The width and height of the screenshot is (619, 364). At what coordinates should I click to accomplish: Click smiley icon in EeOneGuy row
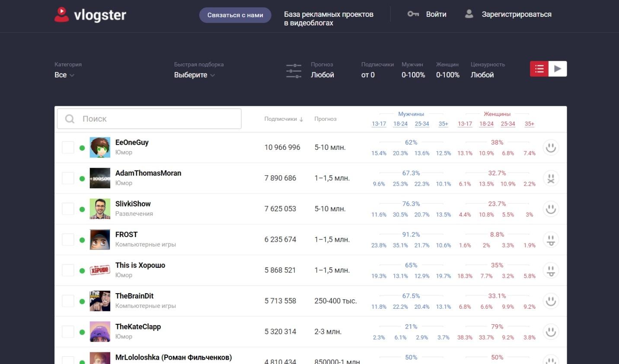click(x=551, y=148)
